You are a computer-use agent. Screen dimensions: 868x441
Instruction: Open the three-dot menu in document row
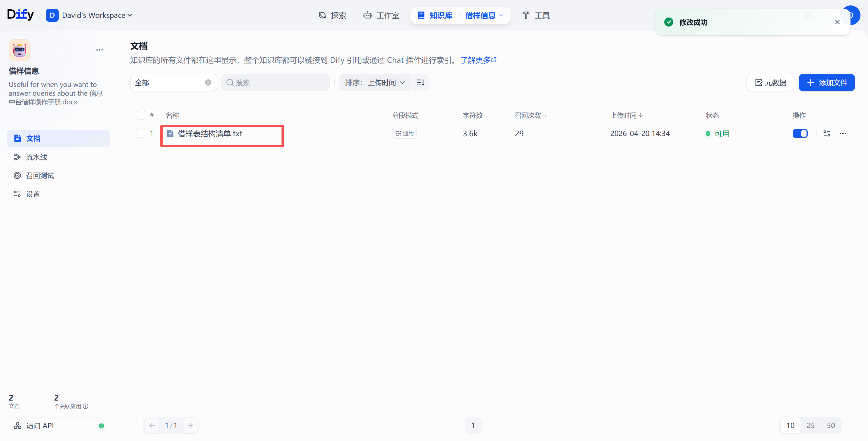tap(843, 134)
